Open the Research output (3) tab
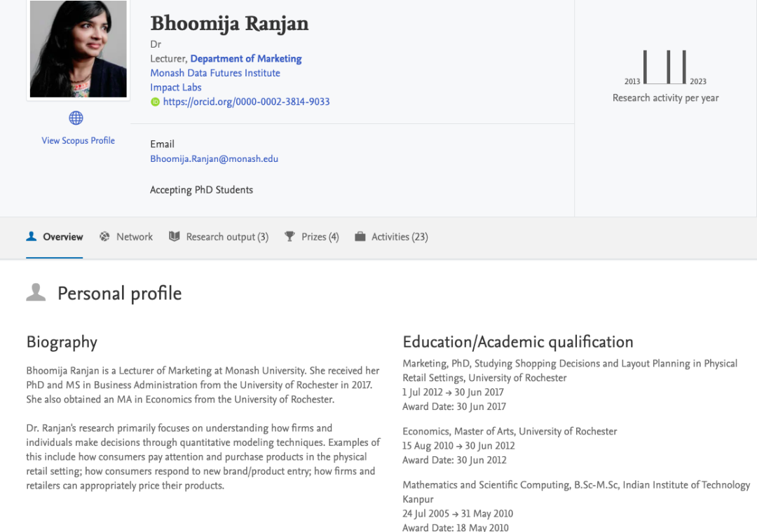The height and width of the screenshot is (532, 757). [227, 237]
